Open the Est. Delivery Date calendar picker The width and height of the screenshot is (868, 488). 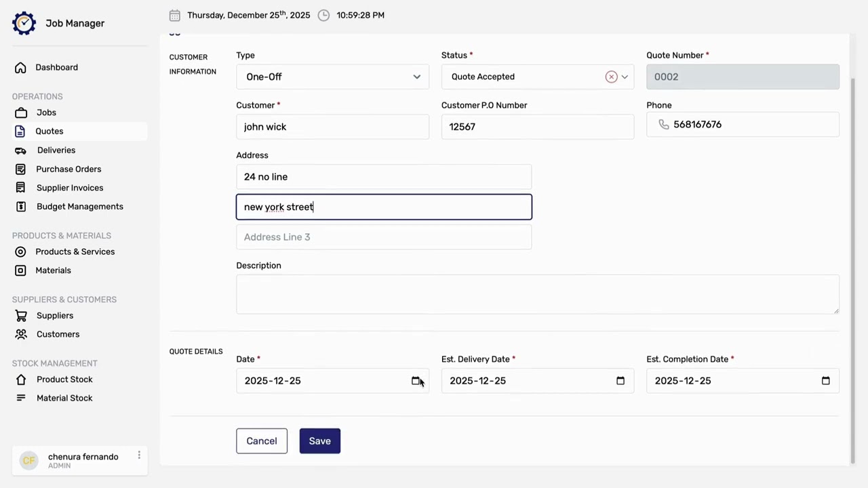point(620,381)
